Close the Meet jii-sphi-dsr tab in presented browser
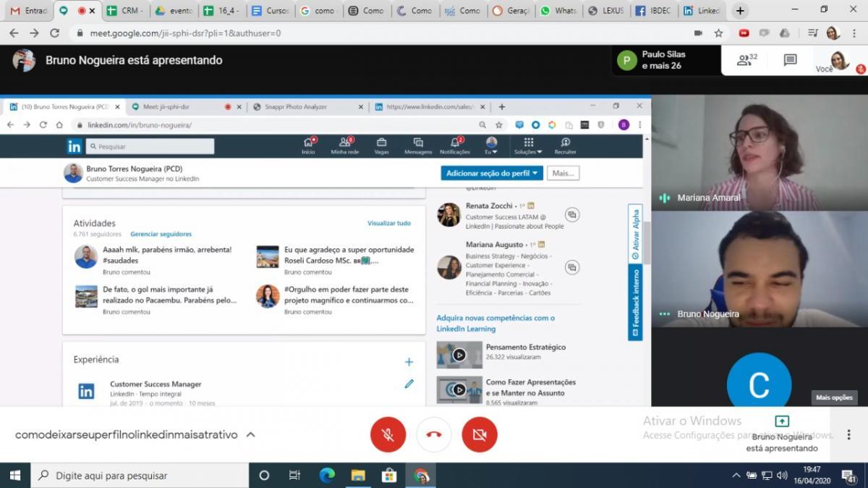 [239, 106]
